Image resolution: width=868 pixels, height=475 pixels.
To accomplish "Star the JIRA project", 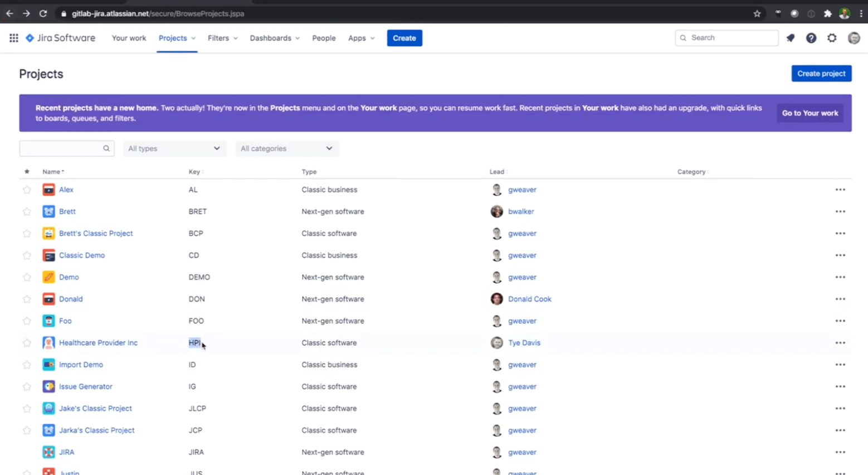I will (26, 452).
